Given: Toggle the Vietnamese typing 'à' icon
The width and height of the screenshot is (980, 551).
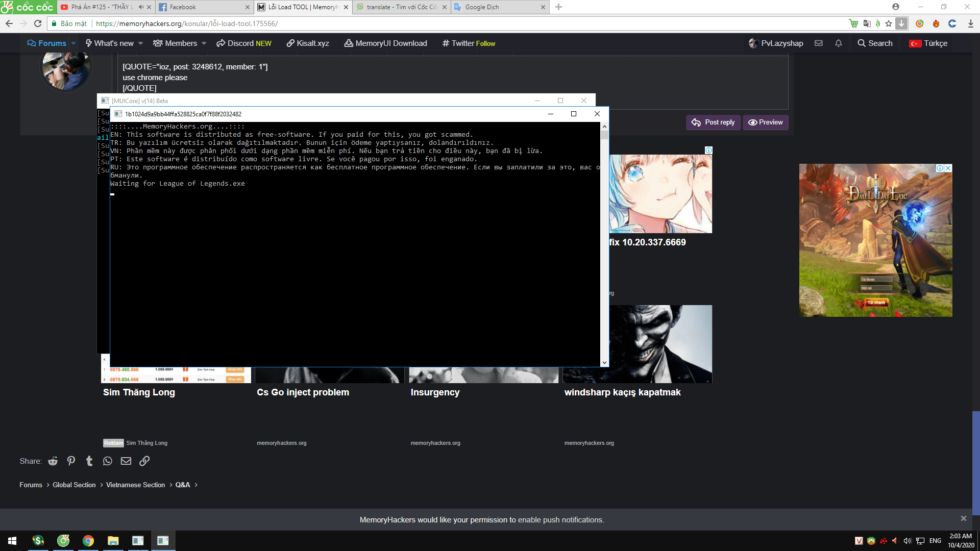Looking at the screenshot, I should pos(877,23).
